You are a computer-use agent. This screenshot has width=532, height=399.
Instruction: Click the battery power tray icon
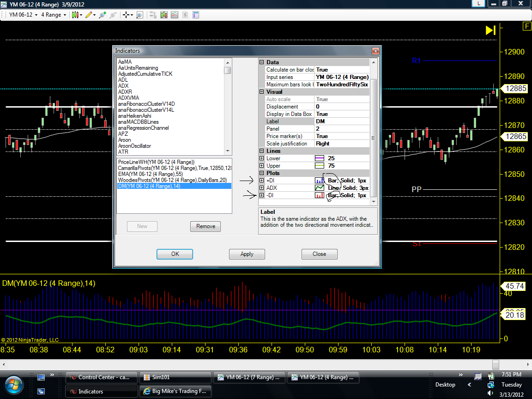point(490,375)
